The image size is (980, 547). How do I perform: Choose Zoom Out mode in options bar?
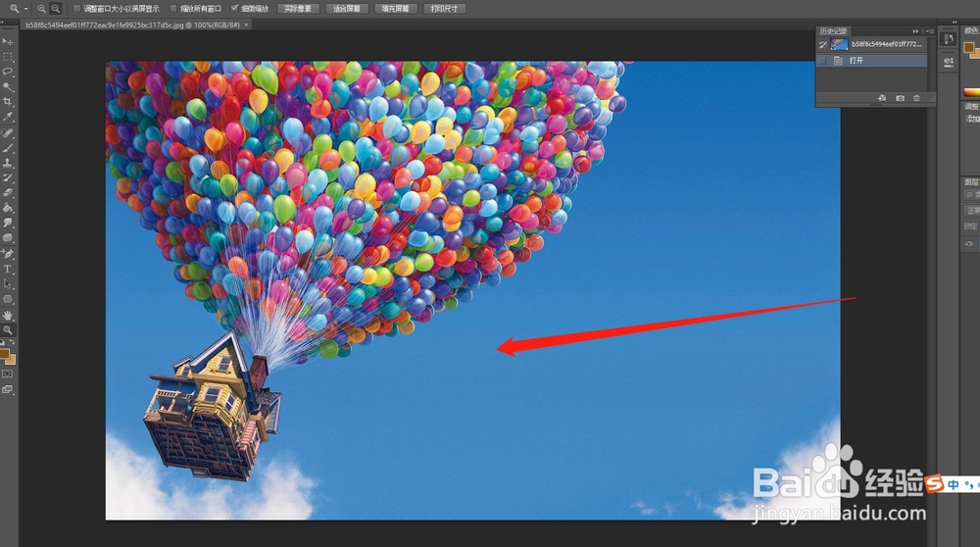point(56,9)
